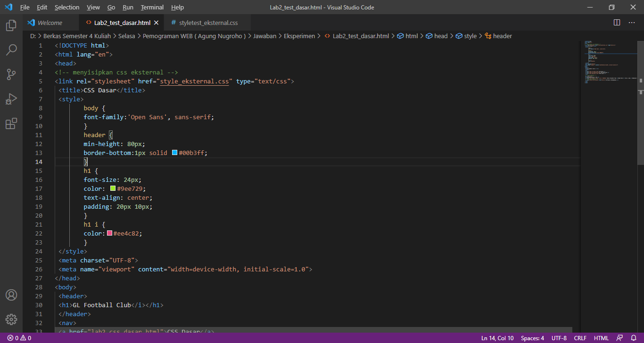
Task: Select the header breadcrumb item
Action: tap(501, 36)
